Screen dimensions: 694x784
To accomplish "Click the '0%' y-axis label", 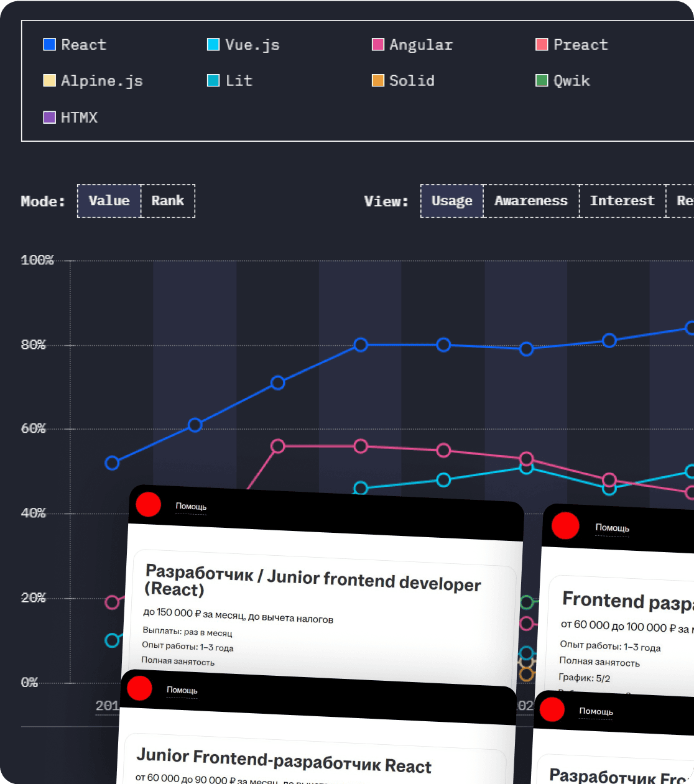I will [x=30, y=682].
